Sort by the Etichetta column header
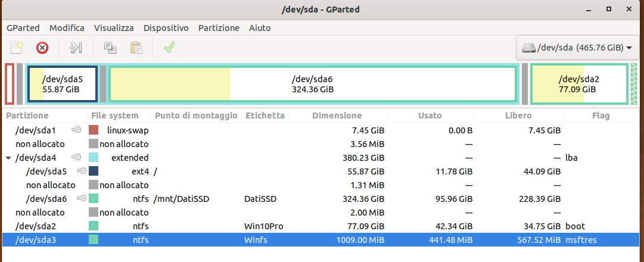This screenshot has height=262, width=644. [x=265, y=116]
